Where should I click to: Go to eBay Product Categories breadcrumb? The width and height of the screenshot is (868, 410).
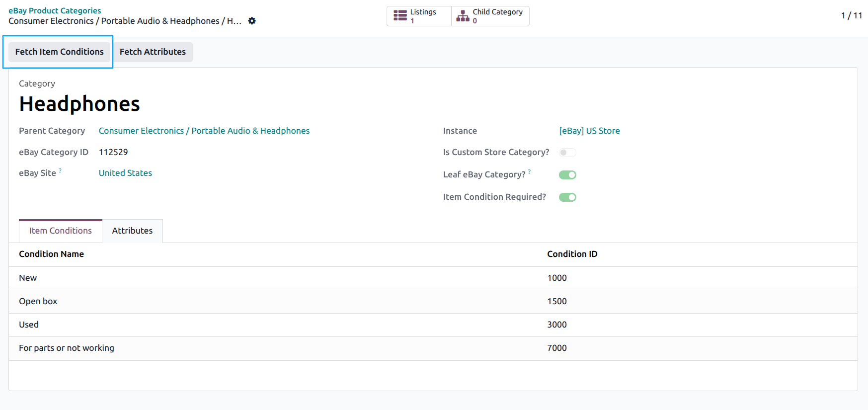pyautogui.click(x=55, y=10)
